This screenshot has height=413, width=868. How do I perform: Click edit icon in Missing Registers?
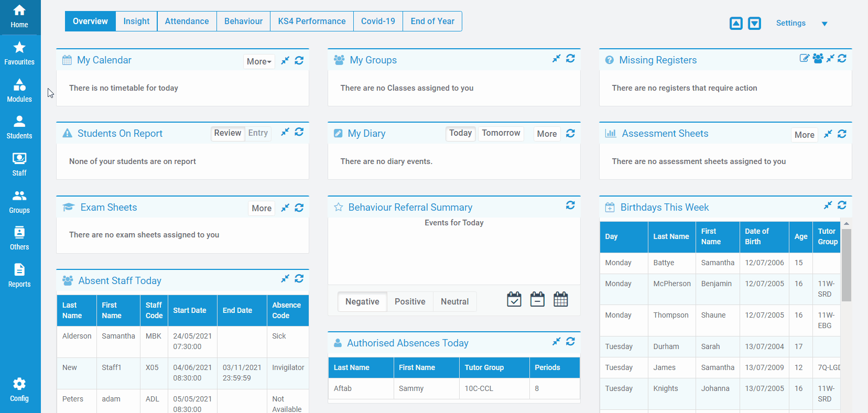click(x=804, y=59)
